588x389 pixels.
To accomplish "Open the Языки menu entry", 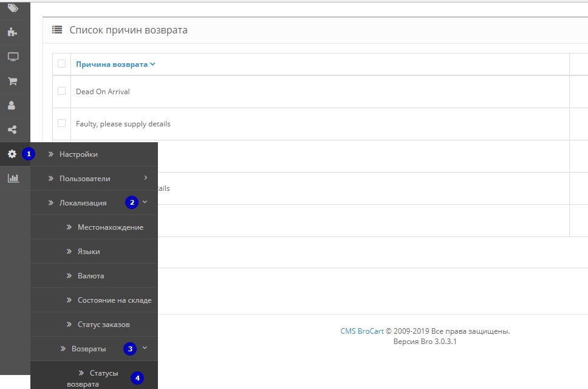I will [x=94, y=252].
